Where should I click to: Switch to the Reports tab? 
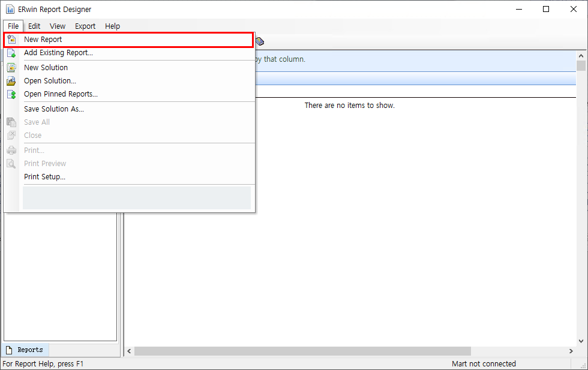(25, 350)
